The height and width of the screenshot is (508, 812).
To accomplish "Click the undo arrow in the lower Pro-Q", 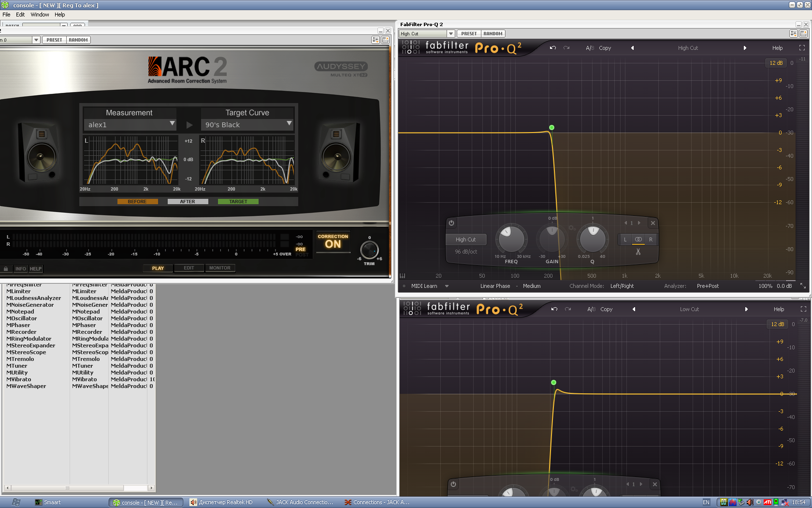I will [x=554, y=309].
